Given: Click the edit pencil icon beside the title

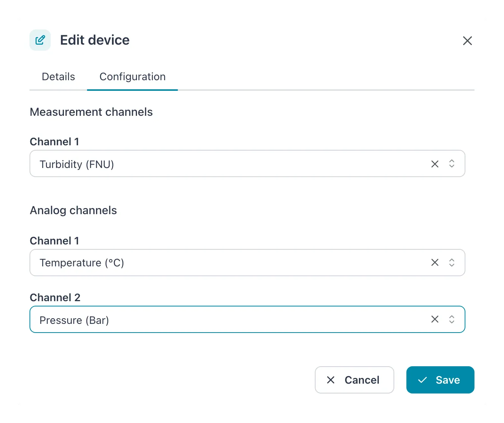Looking at the screenshot, I should pyautogui.click(x=40, y=40).
